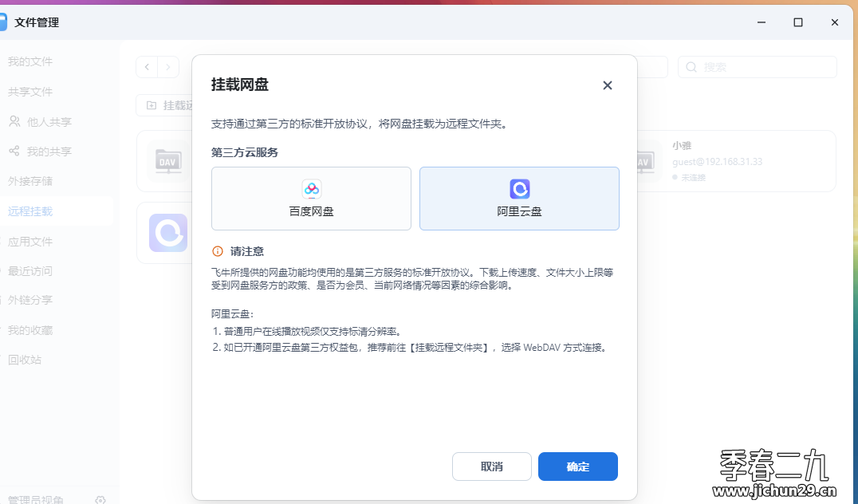Click the 未连接 status label

(693, 177)
